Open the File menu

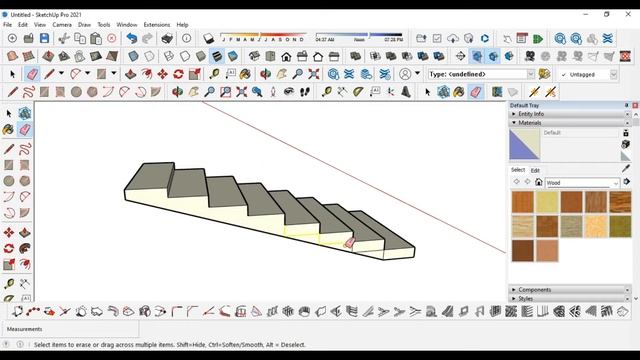click(x=7, y=24)
